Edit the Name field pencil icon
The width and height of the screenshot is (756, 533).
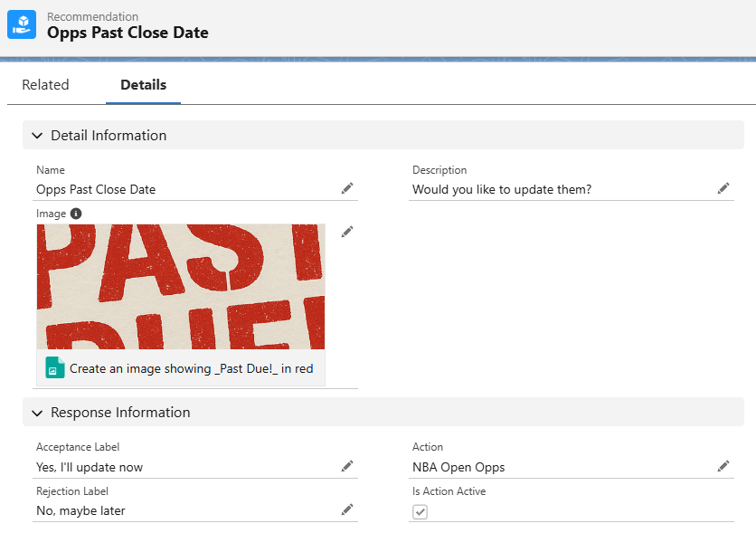tap(347, 188)
